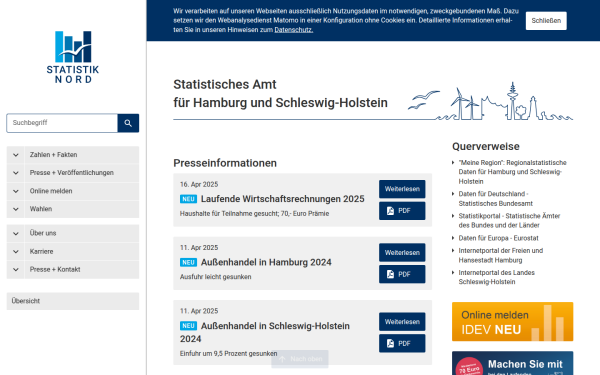Open the Zahlen + Fakten menu item
Image resolution: width=600 pixels, height=375 pixels.
coord(82,155)
